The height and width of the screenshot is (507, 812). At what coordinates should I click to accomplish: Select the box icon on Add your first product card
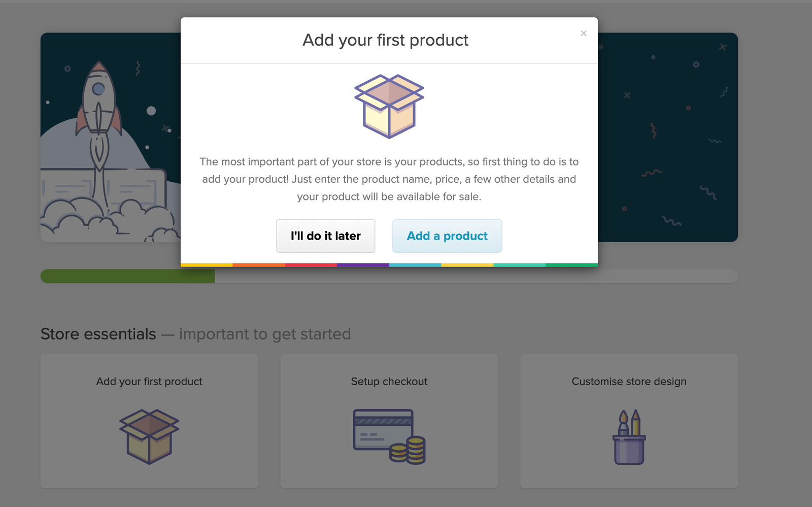coord(149,436)
